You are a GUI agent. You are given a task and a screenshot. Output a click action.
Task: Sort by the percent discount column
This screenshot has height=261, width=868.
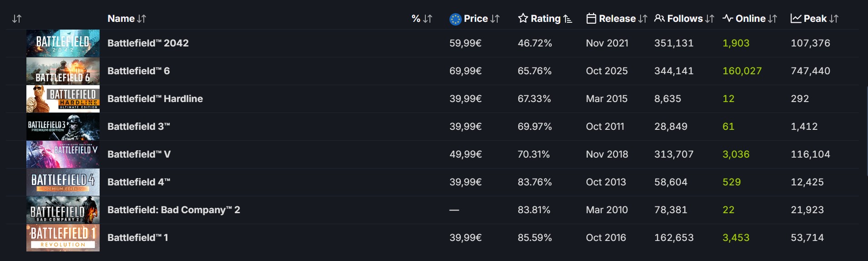[427, 19]
